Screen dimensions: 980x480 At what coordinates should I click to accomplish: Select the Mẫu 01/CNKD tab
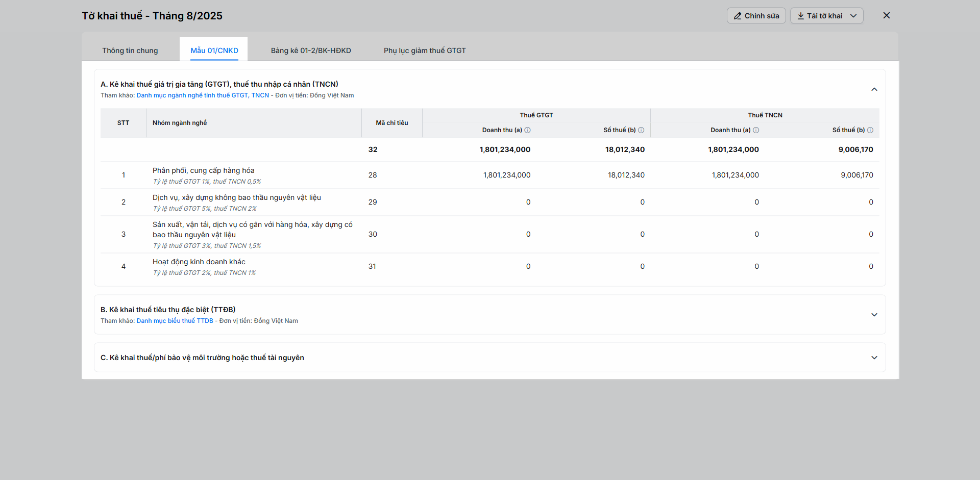(214, 50)
